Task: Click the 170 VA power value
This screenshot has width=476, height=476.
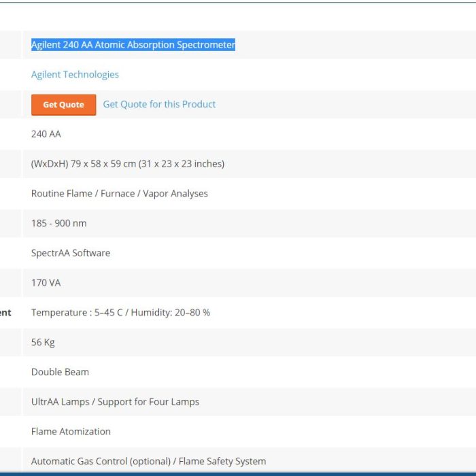Action: tap(46, 283)
